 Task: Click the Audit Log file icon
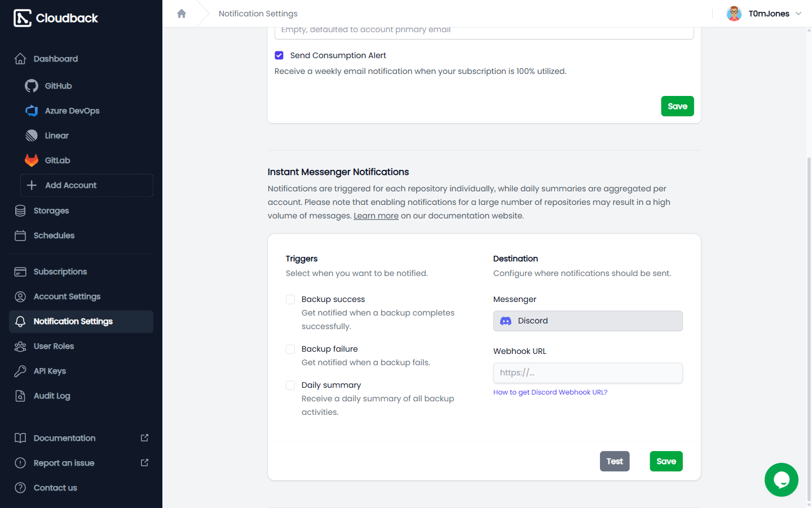(20, 396)
